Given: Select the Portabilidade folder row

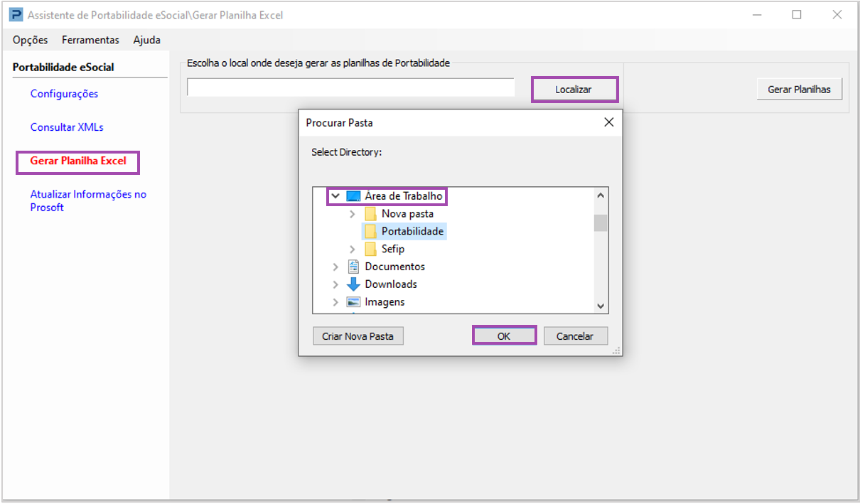Looking at the screenshot, I should coord(404,231).
